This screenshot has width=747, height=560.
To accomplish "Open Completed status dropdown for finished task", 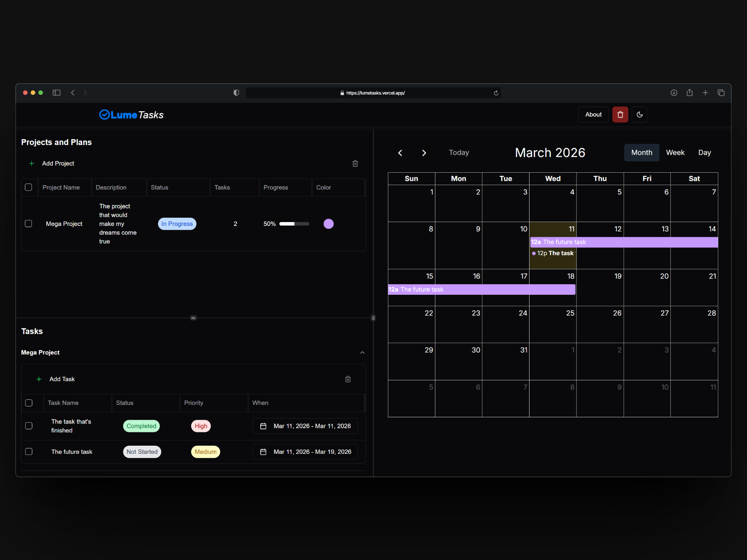I will coord(141,426).
